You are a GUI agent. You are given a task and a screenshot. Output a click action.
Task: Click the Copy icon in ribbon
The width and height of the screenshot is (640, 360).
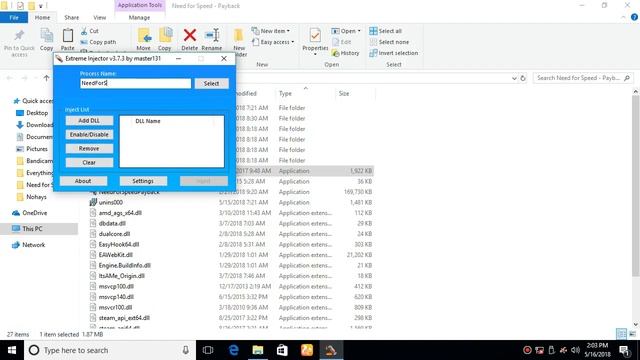[47, 36]
